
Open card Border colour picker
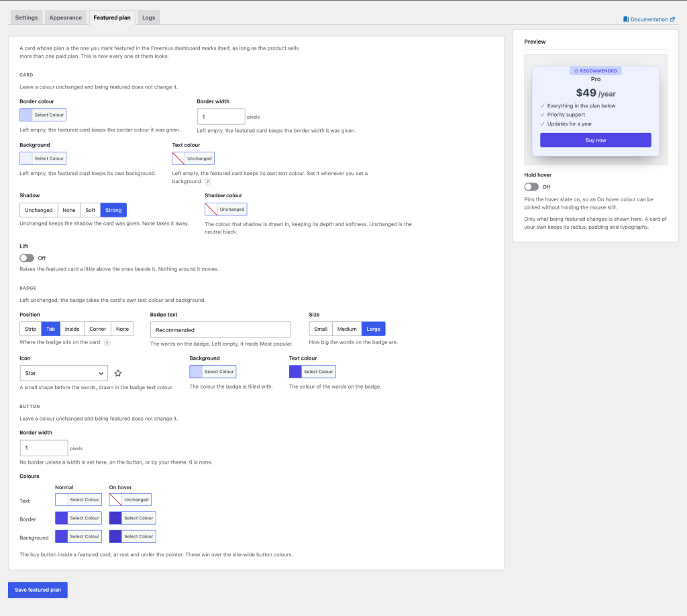coord(43,115)
